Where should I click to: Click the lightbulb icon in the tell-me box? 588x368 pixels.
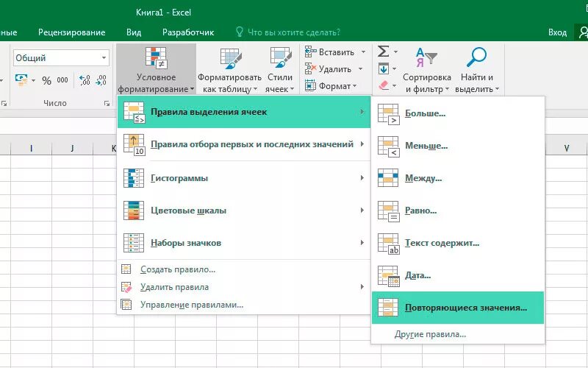point(240,32)
